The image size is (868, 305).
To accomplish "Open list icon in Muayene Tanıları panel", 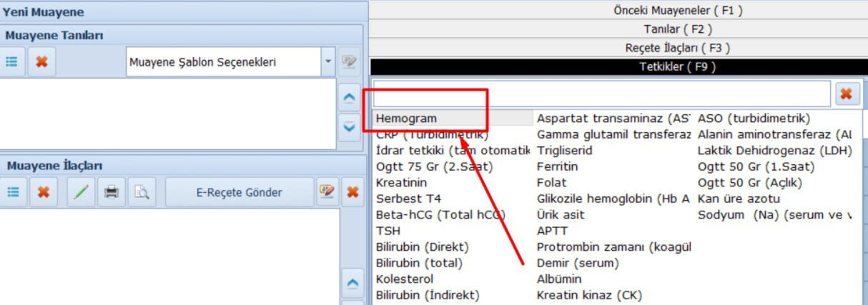I will [11, 62].
